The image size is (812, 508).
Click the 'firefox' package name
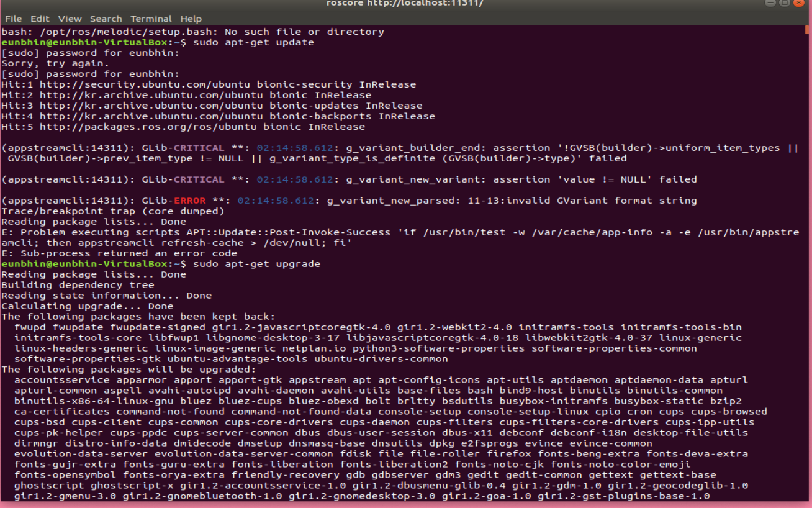click(x=508, y=454)
